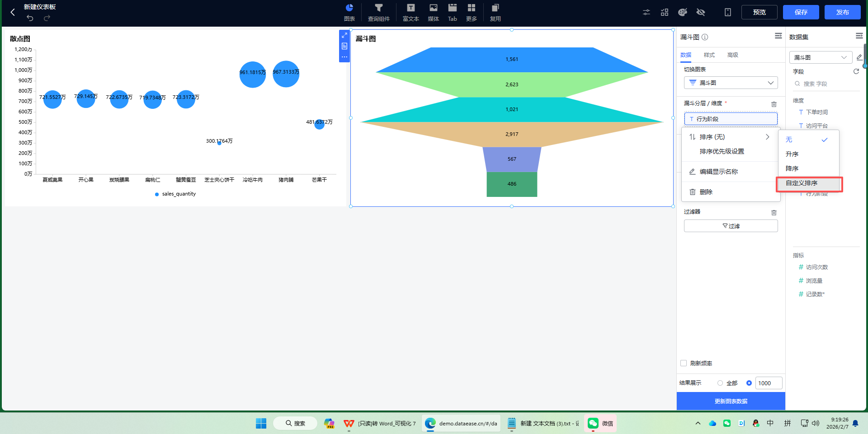The height and width of the screenshot is (434, 868).
Task: Click the 过滤 filter button
Action: (x=731, y=226)
